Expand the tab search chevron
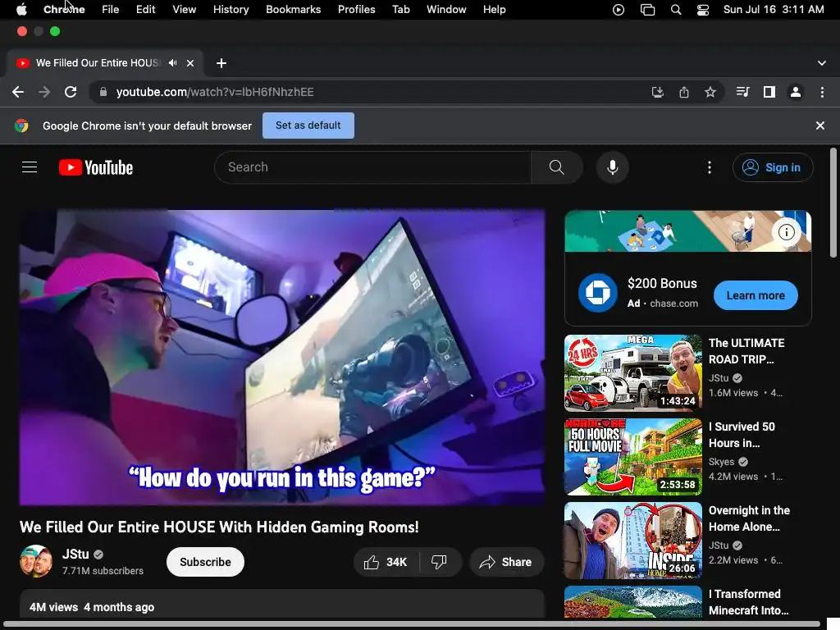The width and height of the screenshot is (840, 630). coord(821,63)
